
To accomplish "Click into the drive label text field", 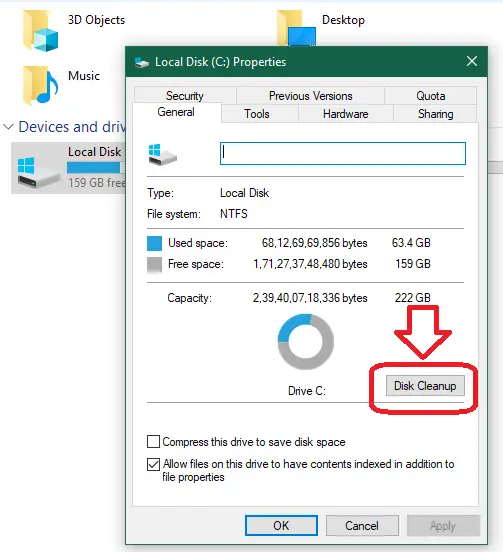I will 342,153.
